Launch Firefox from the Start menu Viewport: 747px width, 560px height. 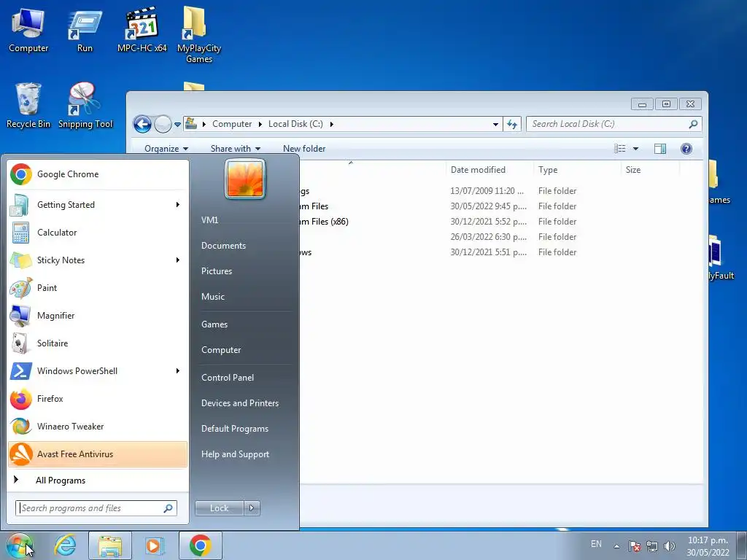click(x=98, y=399)
